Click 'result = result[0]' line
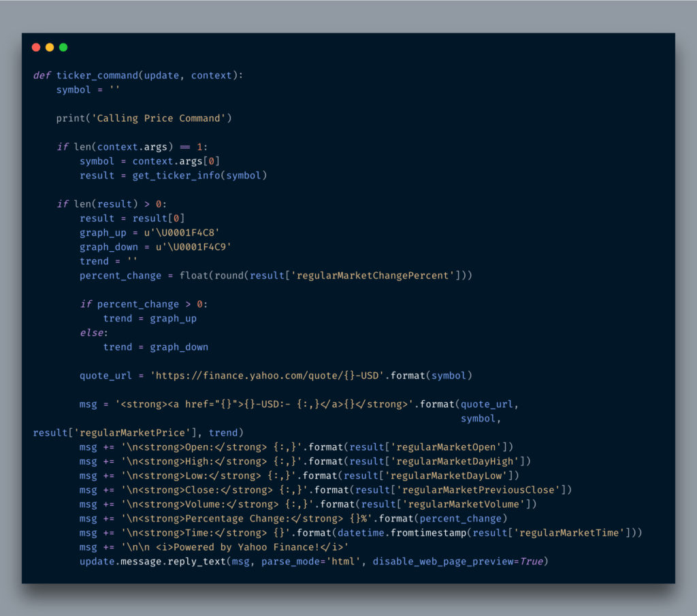The width and height of the screenshot is (697, 616). (132, 218)
